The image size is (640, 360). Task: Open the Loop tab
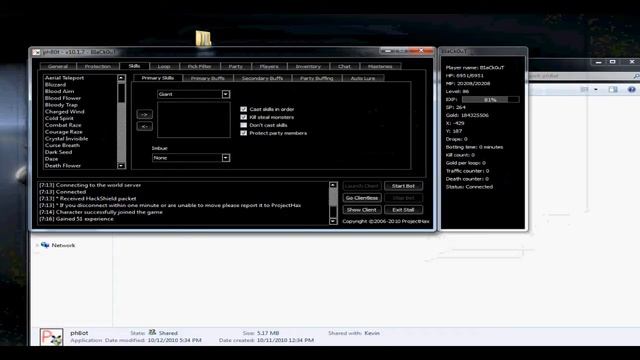click(x=164, y=66)
